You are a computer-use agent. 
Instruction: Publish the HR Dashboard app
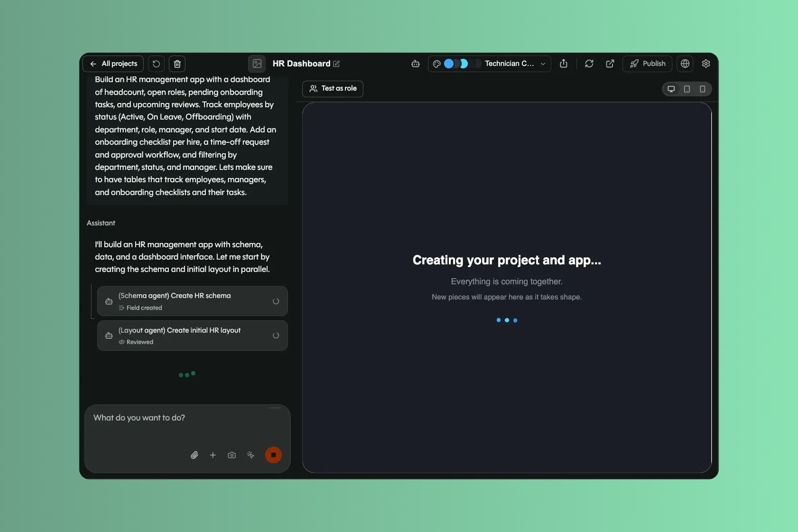pos(647,64)
